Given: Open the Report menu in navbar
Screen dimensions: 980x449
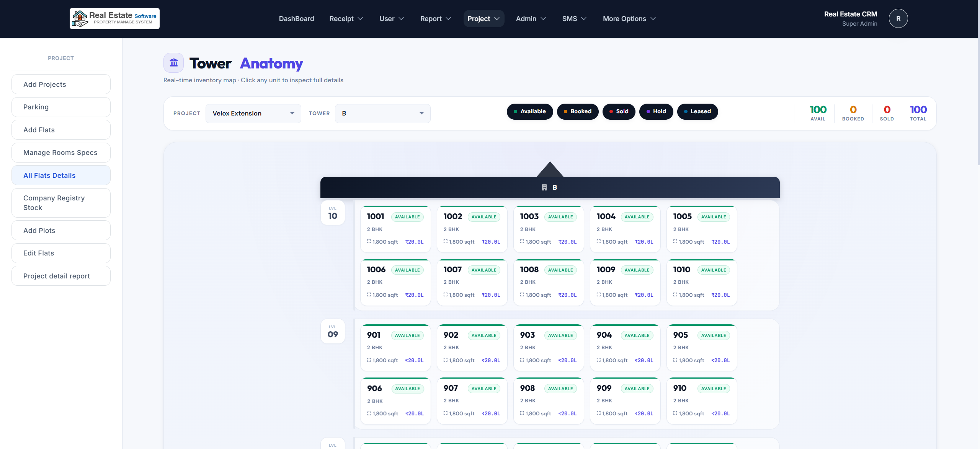Looking at the screenshot, I should coord(435,19).
